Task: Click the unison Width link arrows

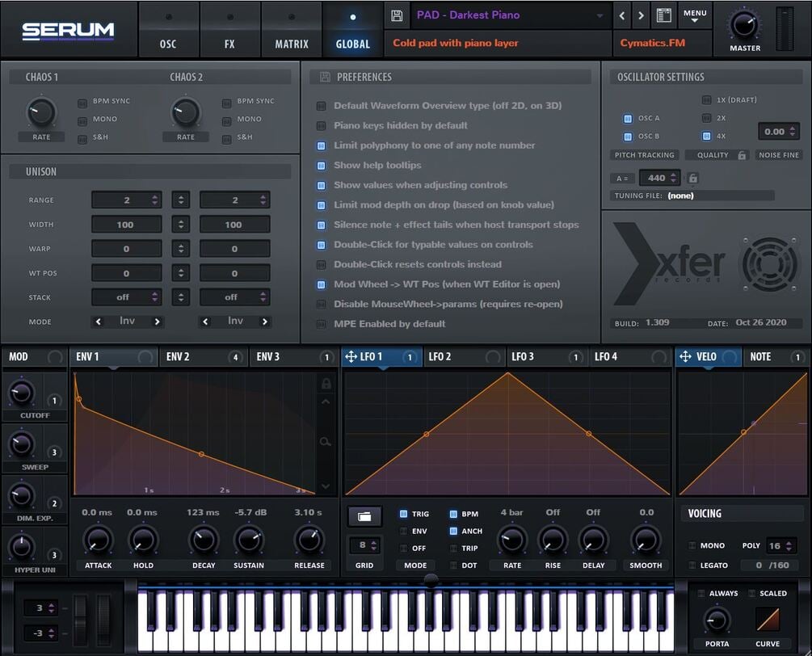Action: 181,225
